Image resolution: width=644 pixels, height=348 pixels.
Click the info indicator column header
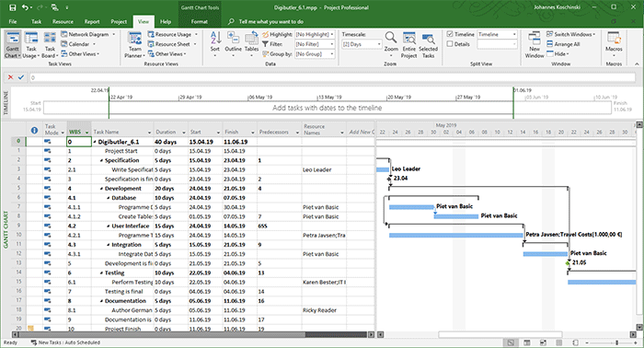(35, 130)
